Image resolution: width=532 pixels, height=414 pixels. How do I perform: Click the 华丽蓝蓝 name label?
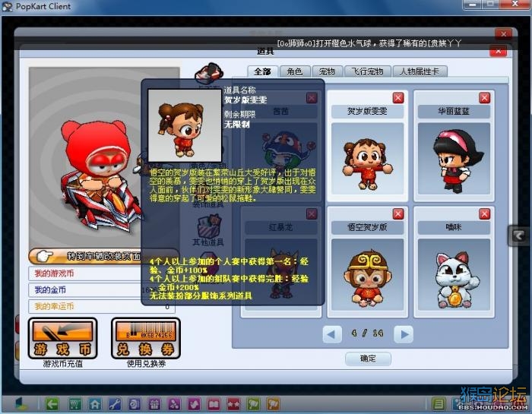454,111
